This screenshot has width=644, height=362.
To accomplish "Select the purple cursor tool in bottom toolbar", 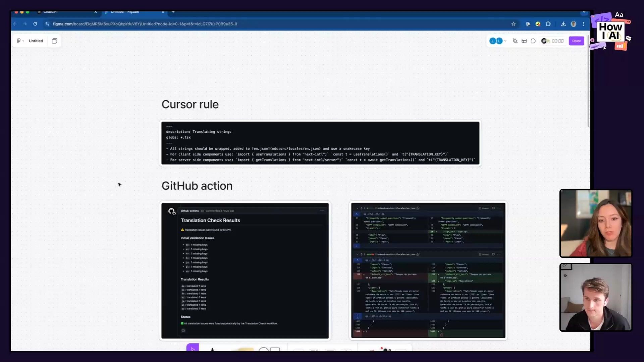I will pyautogui.click(x=193, y=348).
